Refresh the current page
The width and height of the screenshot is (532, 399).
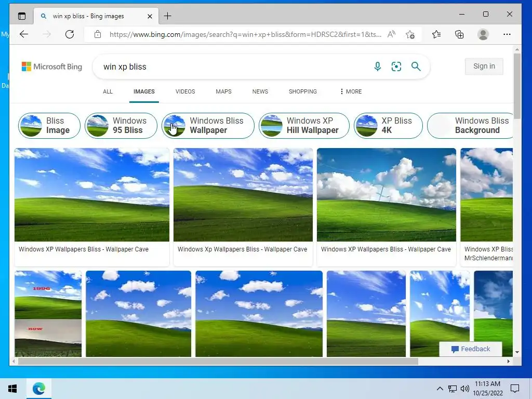[70, 34]
